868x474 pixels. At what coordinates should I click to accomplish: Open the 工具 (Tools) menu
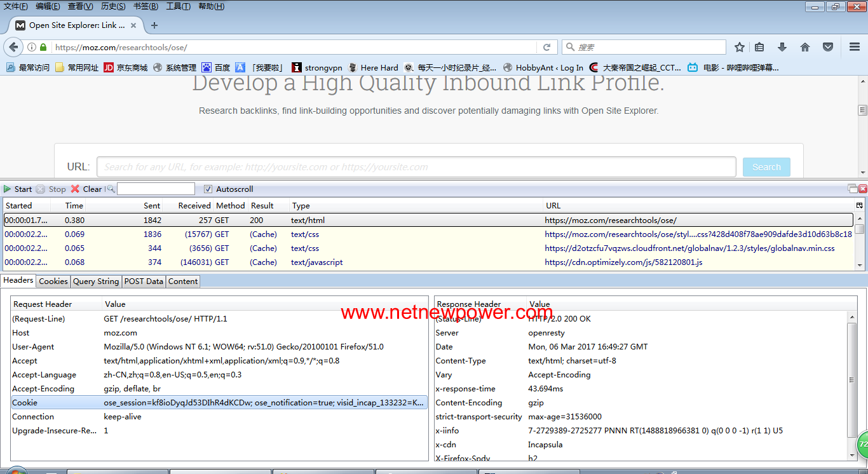click(x=178, y=6)
